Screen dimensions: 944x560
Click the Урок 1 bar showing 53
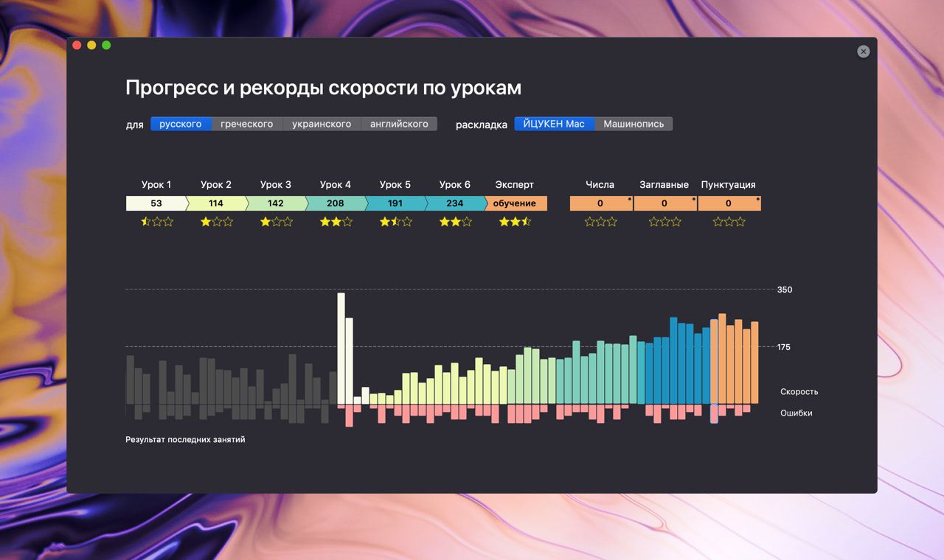(156, 203)
